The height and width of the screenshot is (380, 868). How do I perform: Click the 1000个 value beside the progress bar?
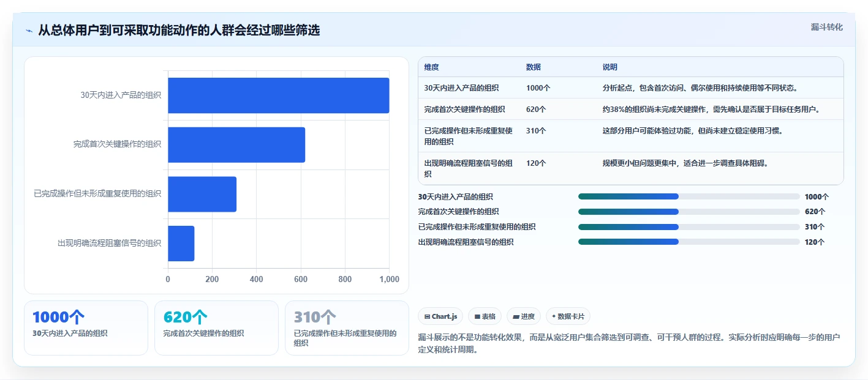point(817,197)
